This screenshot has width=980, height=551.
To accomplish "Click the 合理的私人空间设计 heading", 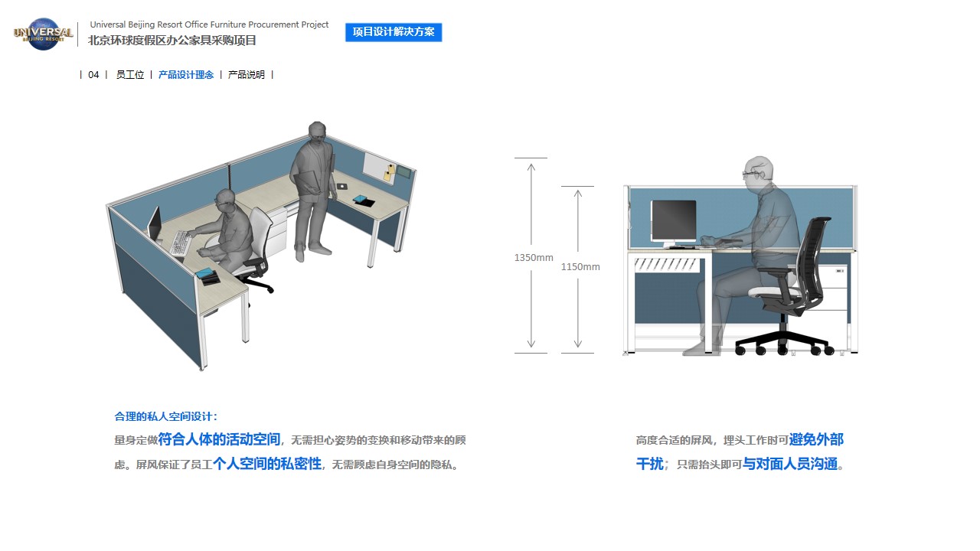I will point(166,416).
